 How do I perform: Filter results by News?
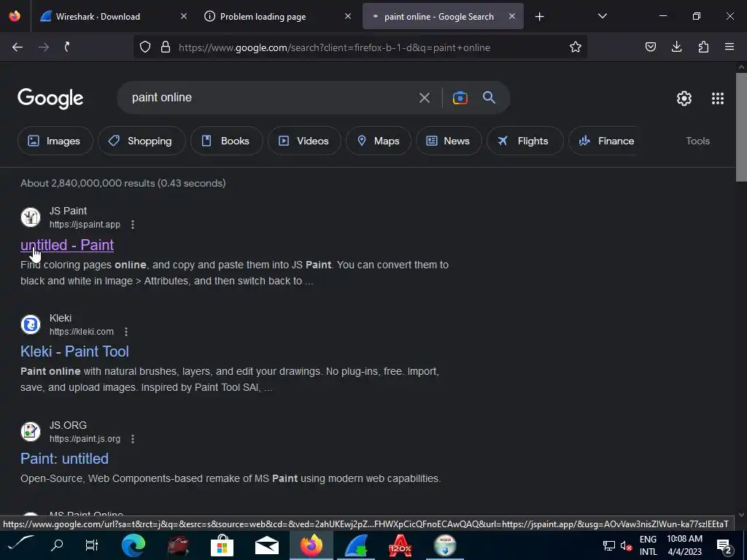tap(449, 141)
